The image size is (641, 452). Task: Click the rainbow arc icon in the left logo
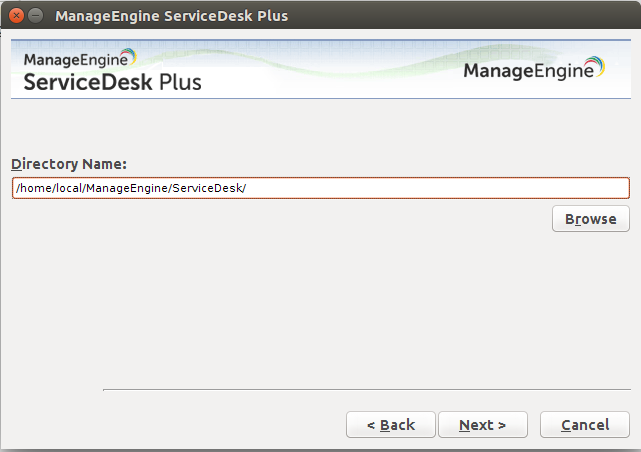tap(126, 56)
